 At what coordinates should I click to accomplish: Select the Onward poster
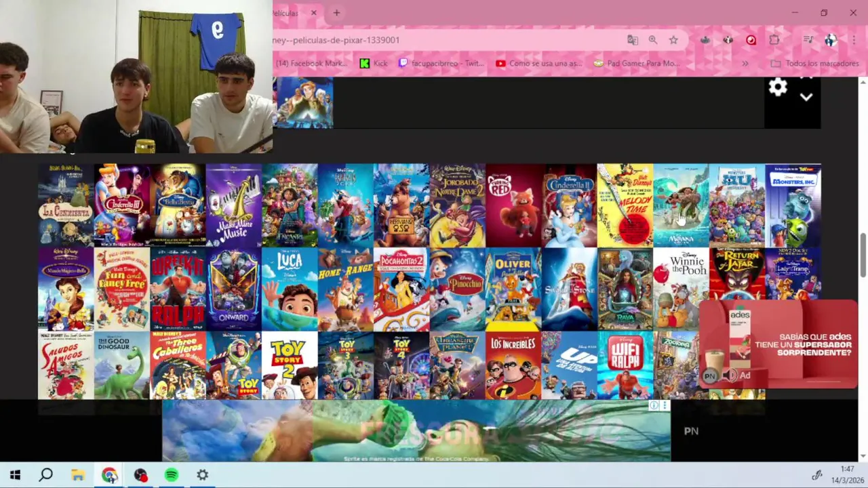coord(233,289)
